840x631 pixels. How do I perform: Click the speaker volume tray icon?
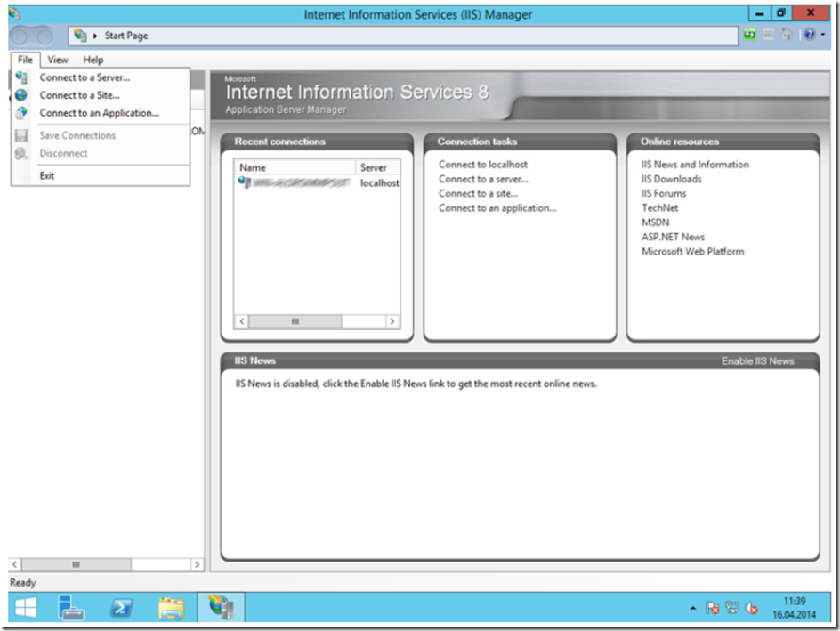pos(752,608)
